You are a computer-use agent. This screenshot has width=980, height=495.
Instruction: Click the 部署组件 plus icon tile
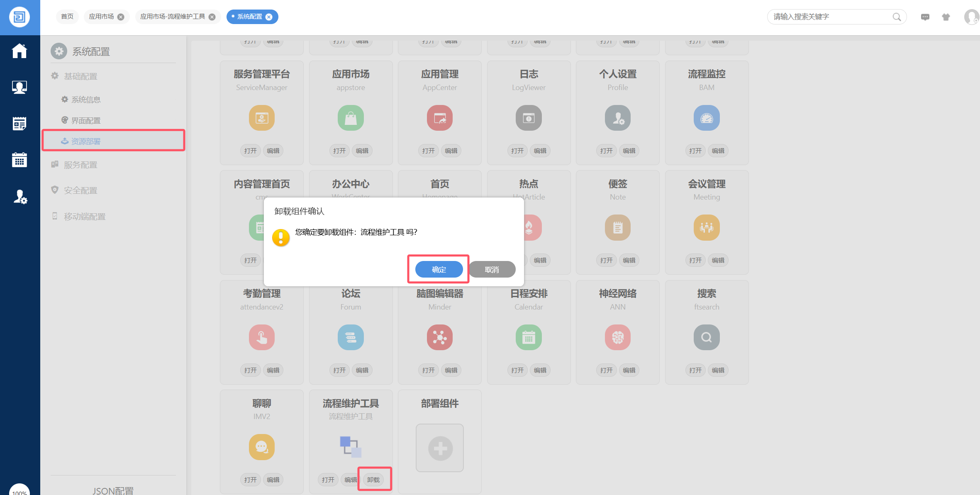tap(439, 448)
